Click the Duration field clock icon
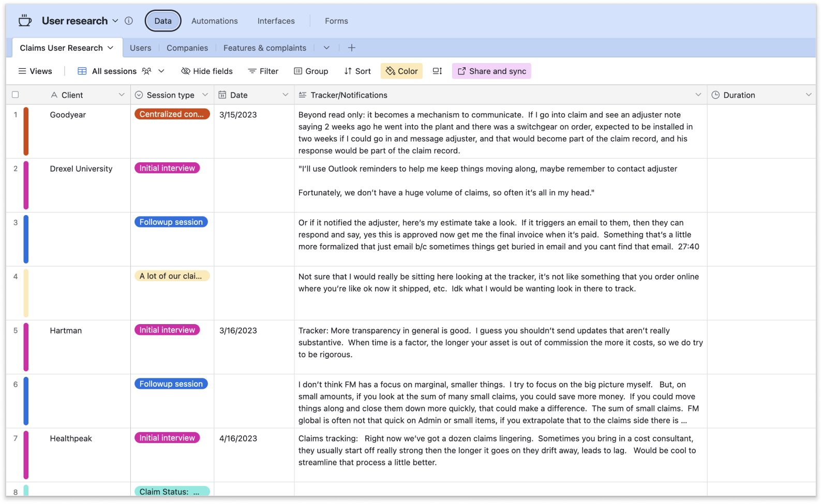This screenshot has width=822, height=504. tap(715, 95)
